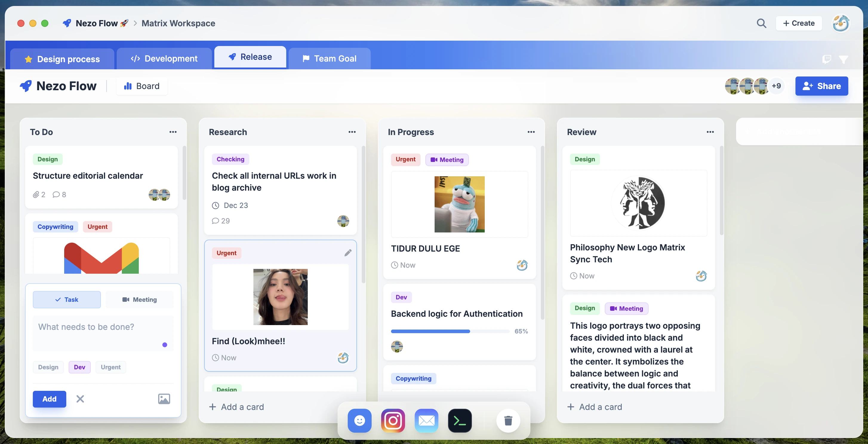Open the blue puppet image on TIDUR DULU EGE
This screenshot has height=444, width=868.
459,204
